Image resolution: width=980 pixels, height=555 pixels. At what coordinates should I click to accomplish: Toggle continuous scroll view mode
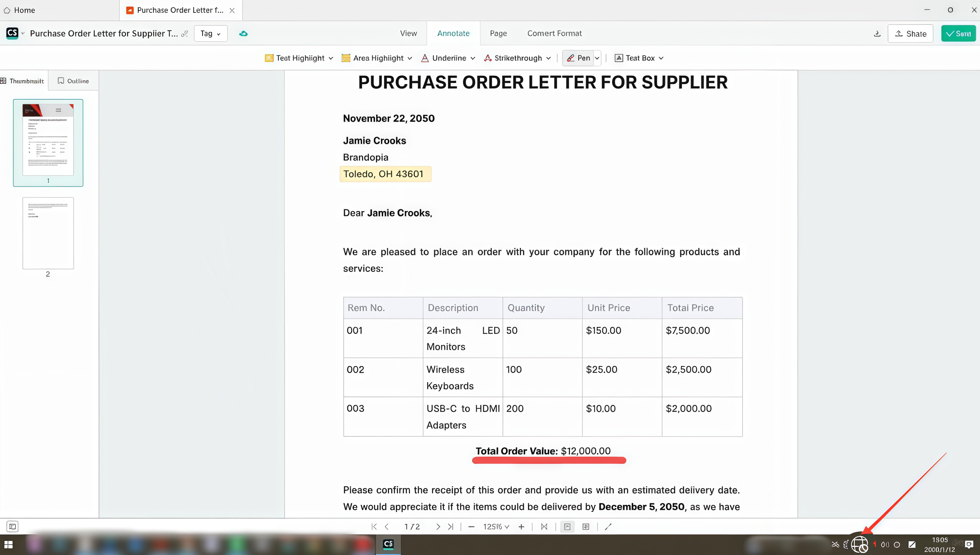[586, 527]
